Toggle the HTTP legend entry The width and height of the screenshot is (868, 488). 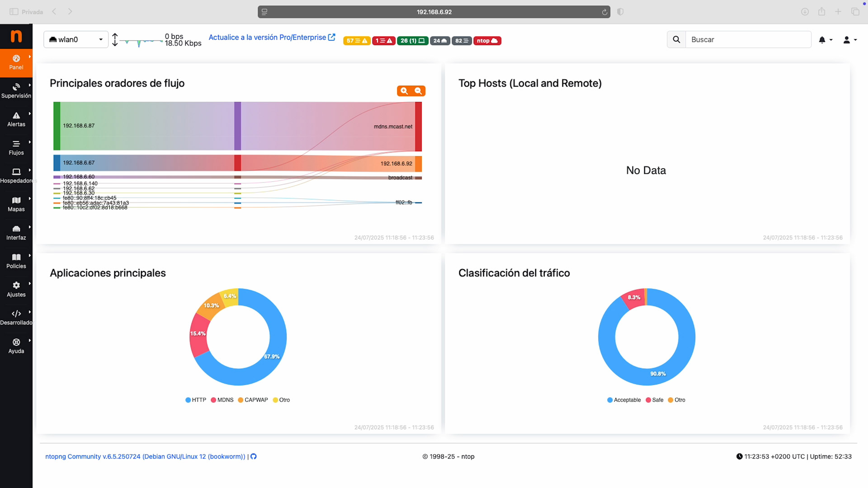(196, 400)
